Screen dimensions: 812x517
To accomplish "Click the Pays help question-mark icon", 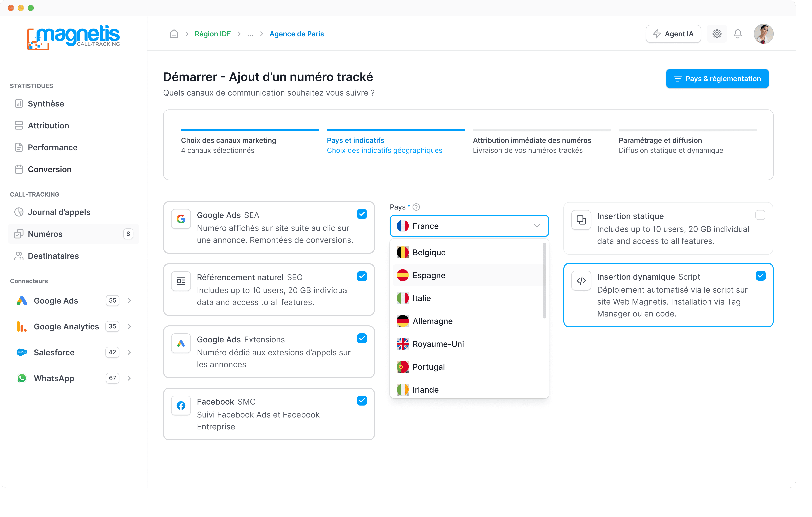I will point(416,207).
